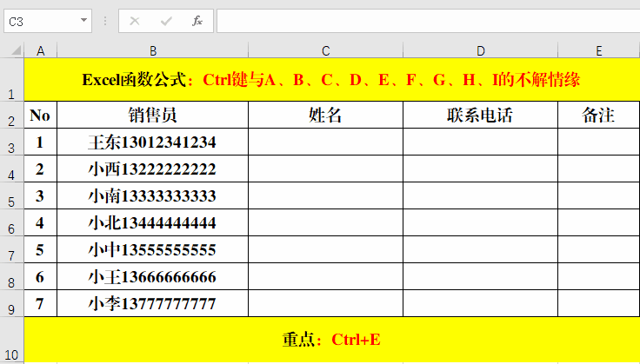Select row 1 header
640x364 pixels.
coord(11,79)
